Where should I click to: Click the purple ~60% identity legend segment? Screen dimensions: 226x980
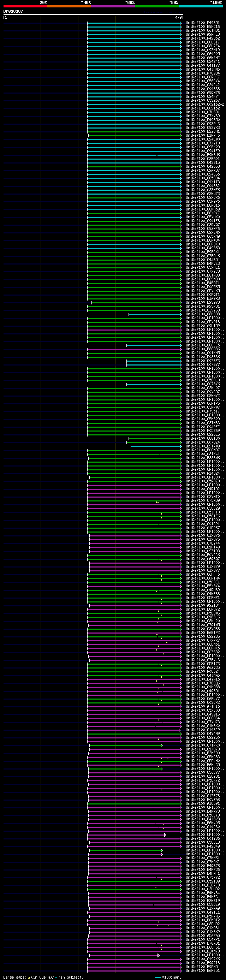[113, 6]
